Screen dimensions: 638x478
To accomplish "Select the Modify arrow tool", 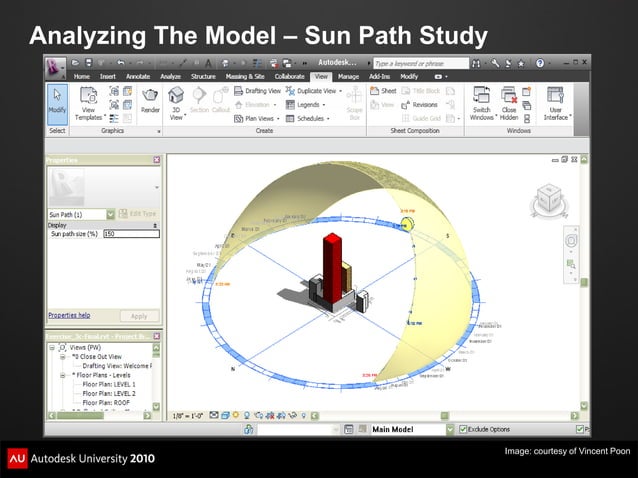I will click(57, 105).
